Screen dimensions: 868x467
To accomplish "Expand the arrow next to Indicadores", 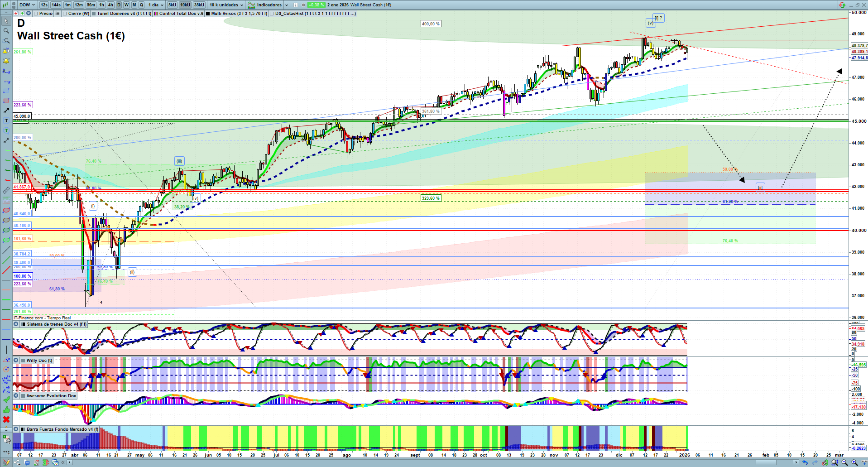I will click(287, 5).
